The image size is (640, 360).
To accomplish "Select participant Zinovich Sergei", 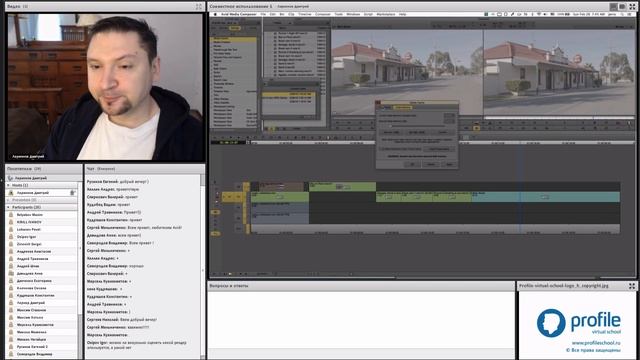I will 29,244.
